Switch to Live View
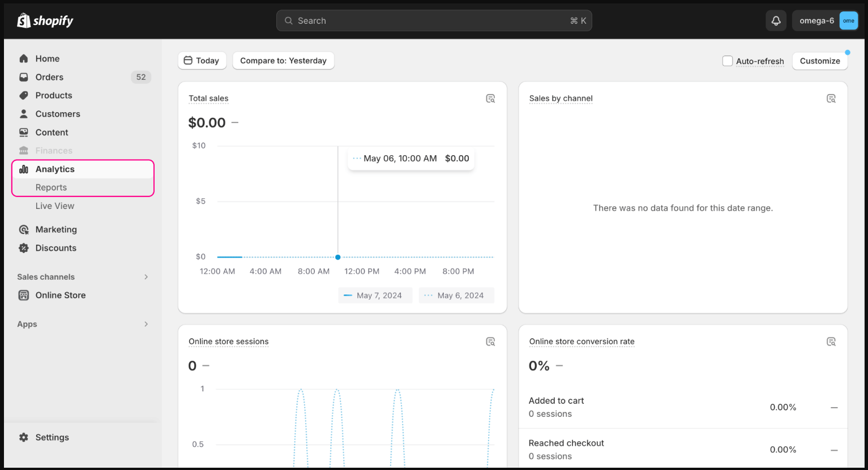This screenshot has width=868, height=470. tap(55, 206)
